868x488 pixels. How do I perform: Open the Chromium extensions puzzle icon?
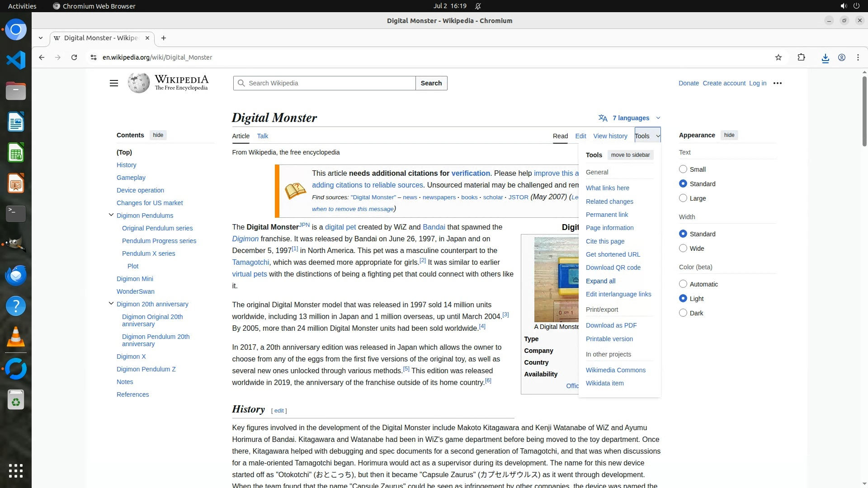[x=801, y=57]
